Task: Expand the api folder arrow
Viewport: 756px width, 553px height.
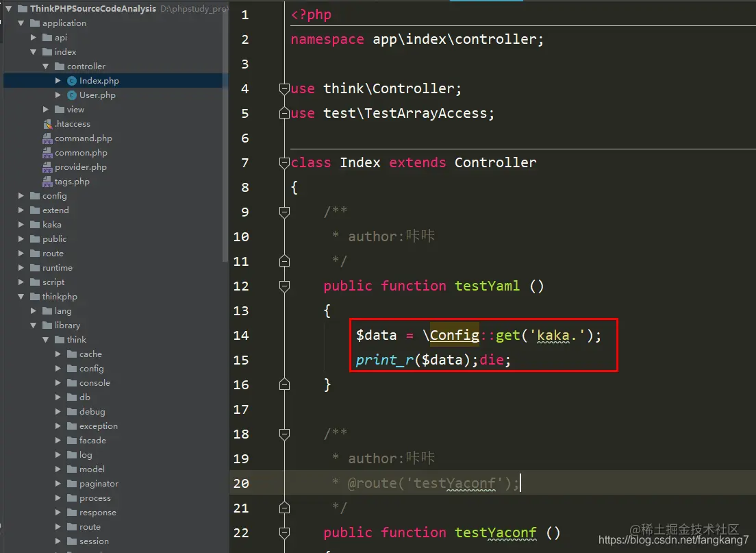Action: 34,38
